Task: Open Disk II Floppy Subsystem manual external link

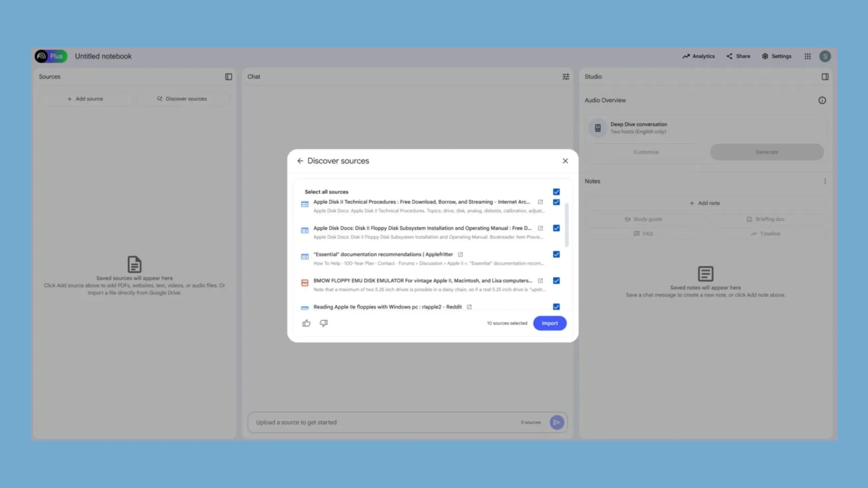Action: pyautogui.click(x=540, y=228)
